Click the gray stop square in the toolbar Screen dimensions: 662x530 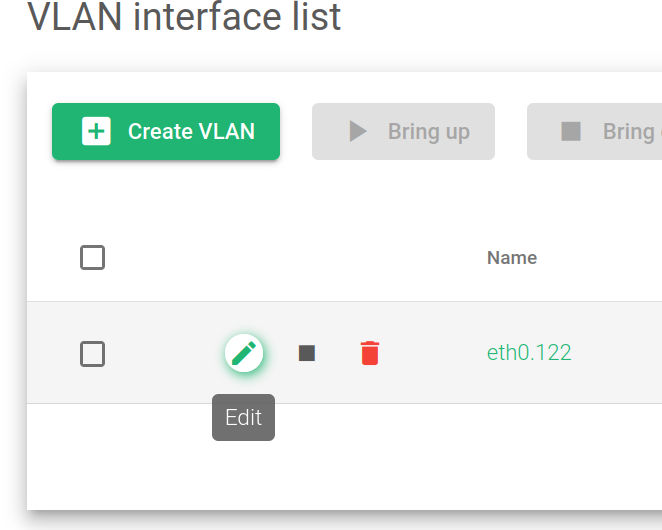(571, 131)
